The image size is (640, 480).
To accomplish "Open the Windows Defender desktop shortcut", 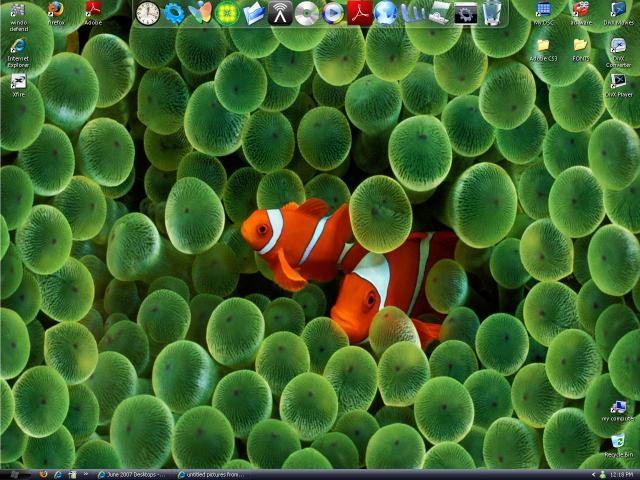I will (18, 16).
